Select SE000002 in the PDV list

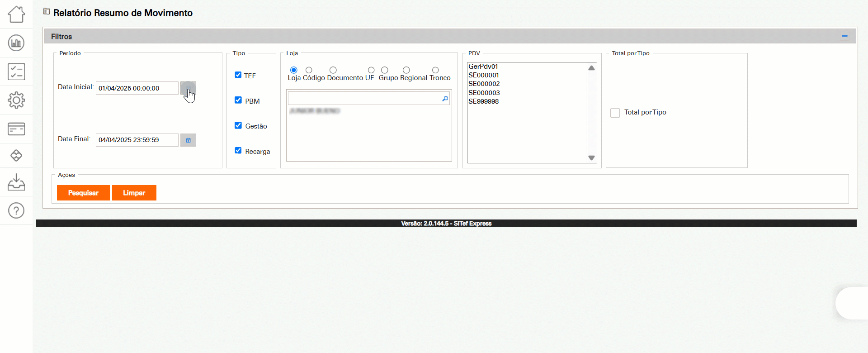[484, 84]
